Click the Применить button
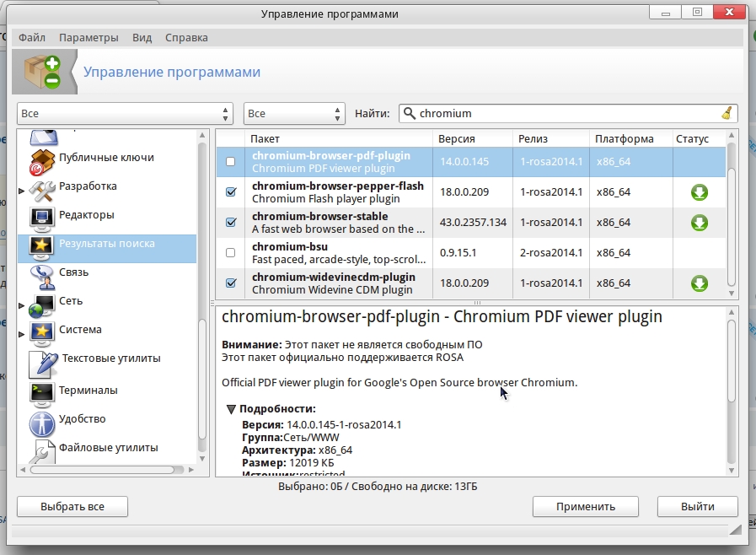The image size is (756, 555). pos(585,507)
